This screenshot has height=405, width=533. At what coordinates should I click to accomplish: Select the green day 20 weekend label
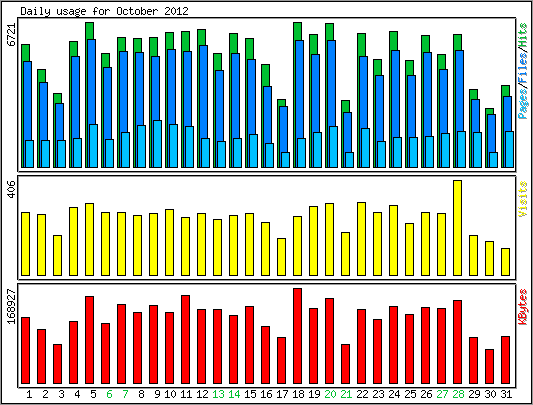point(330,394)
